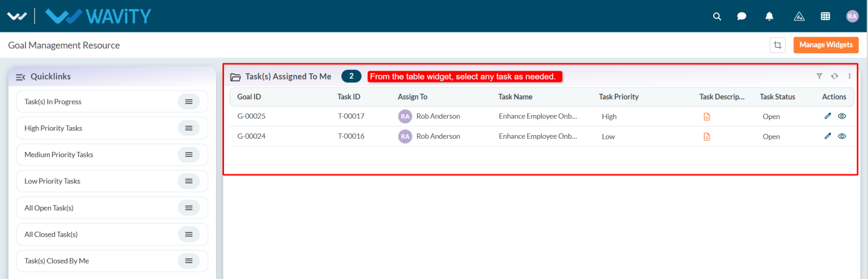This screenshot has width=868, height=279.
Task: Open the search icon in the header
Action: (x=717, y=16)
